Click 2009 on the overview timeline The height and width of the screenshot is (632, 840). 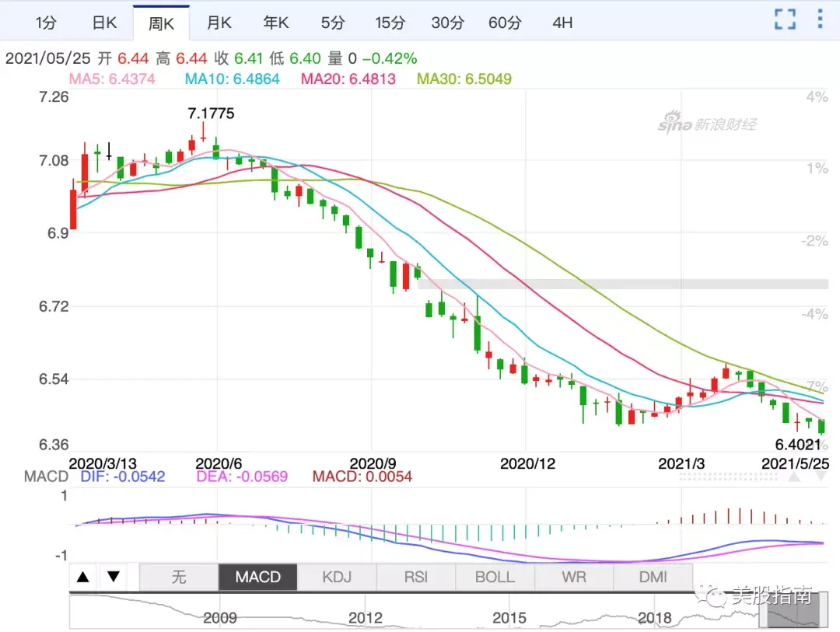coord(220,618)
